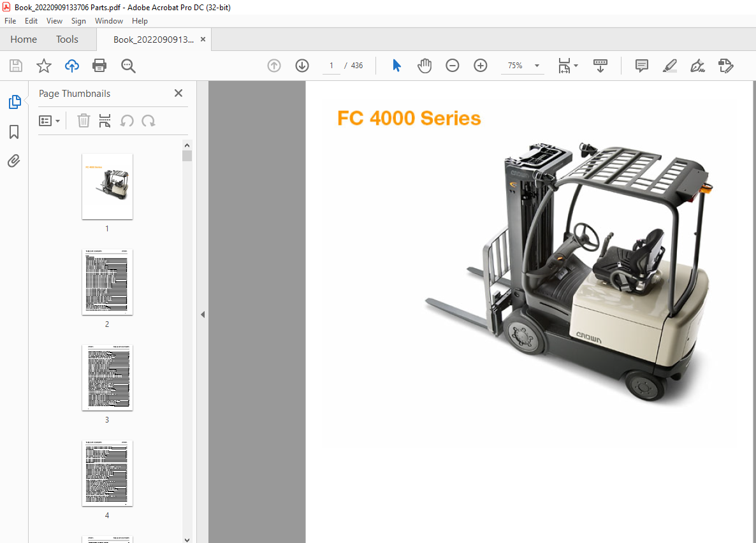Open the Edit menu
This screenshot has width=756, height=543.
pyautogui.click(x=31, y=21)
